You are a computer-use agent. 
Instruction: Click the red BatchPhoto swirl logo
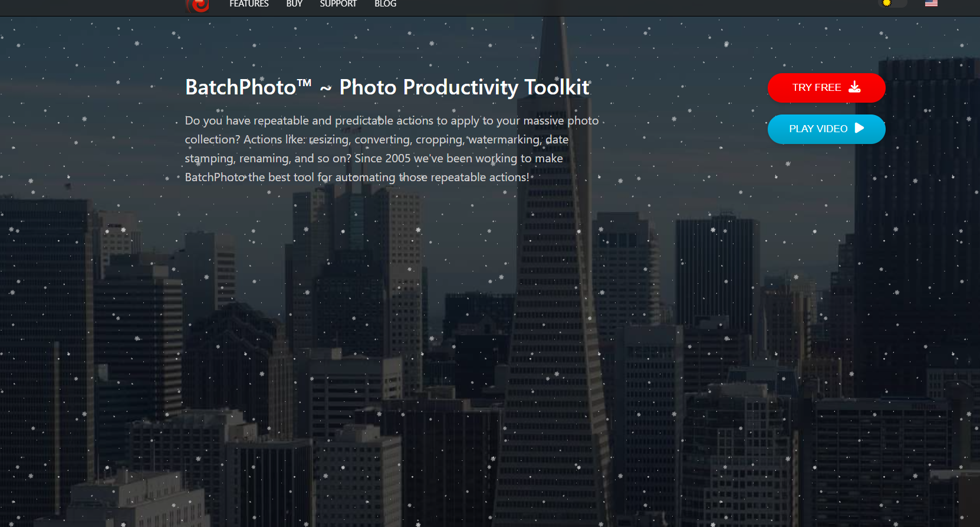pyautogui.click(x=198, y=5)
